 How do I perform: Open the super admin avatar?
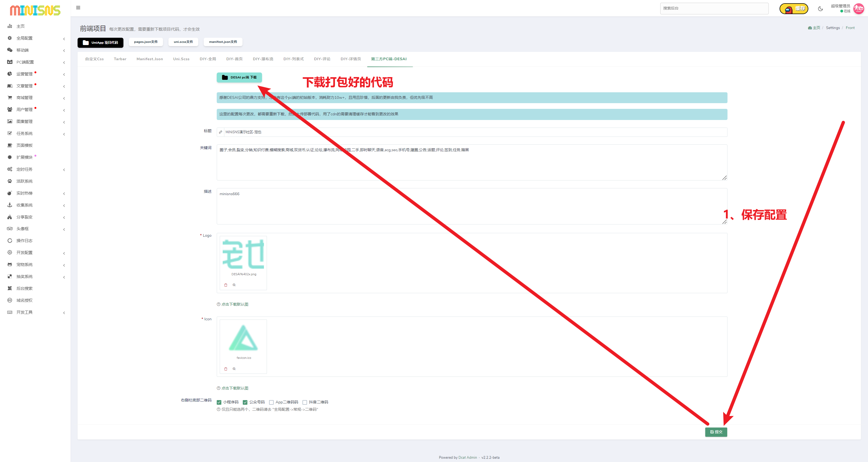coord(859,8)
